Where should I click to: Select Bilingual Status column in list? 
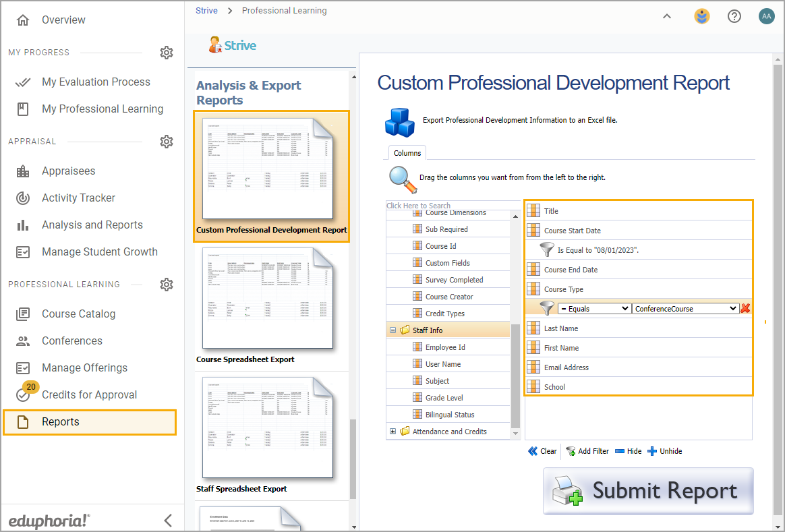click(x=450, y=415)
